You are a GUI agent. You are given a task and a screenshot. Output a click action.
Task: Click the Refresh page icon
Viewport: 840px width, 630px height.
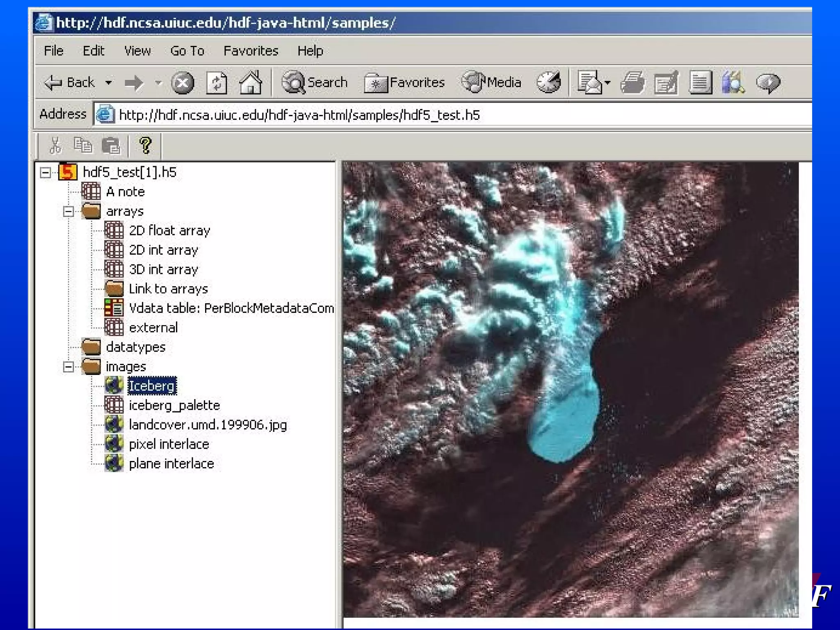click(217, 83)
